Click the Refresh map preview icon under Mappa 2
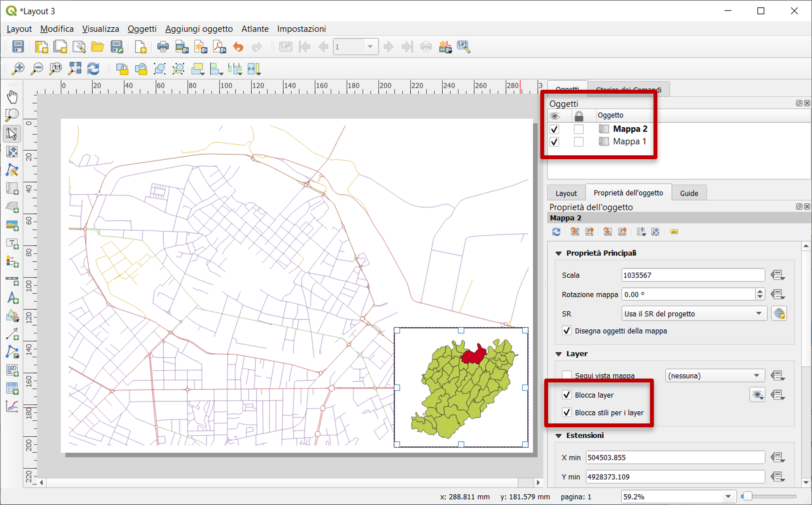812x505 pixels. click(x=556, y=231)
